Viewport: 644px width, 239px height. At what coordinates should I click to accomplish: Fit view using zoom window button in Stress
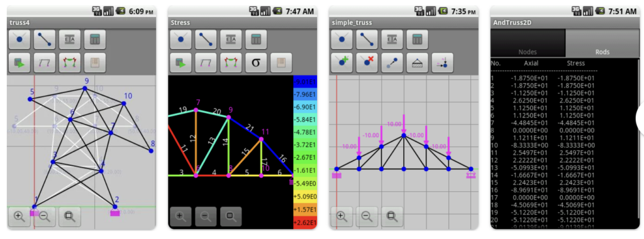(x=231, y=216)
